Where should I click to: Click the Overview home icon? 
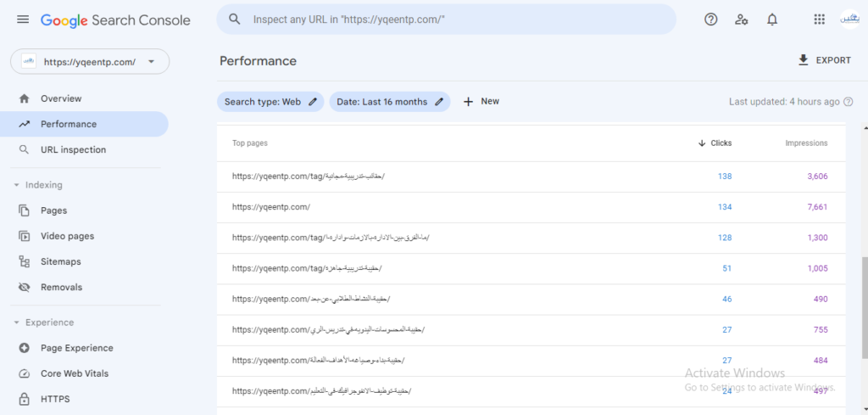(x=24, y=98)
